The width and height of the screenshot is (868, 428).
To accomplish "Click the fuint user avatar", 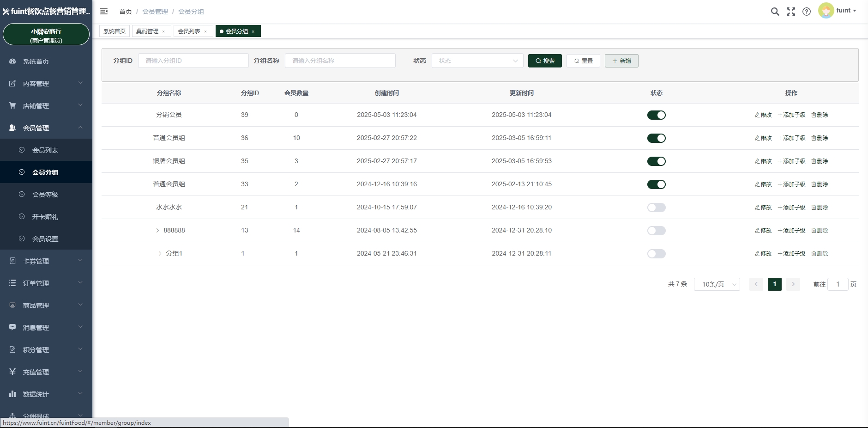I will (x=826, y=11).
